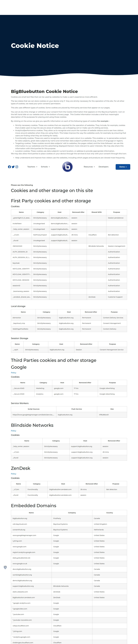Open the Blindside Networks Policy link

coord(14,431)
